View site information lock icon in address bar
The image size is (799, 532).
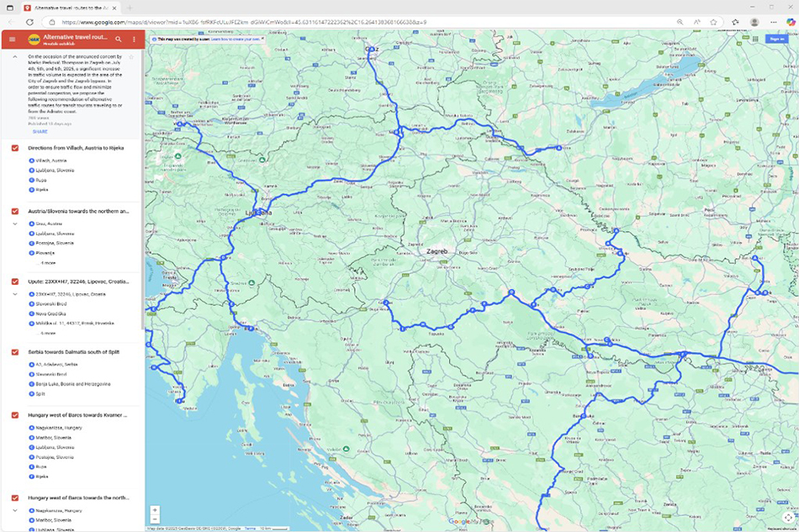click(51, 22)
